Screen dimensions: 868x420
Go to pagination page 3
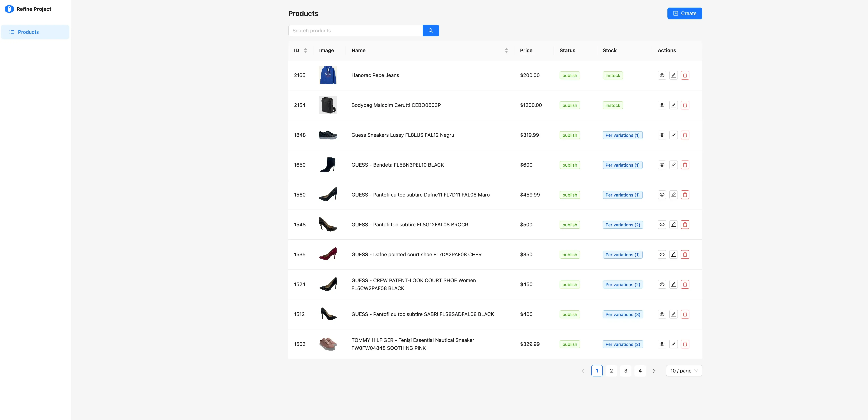625,371
